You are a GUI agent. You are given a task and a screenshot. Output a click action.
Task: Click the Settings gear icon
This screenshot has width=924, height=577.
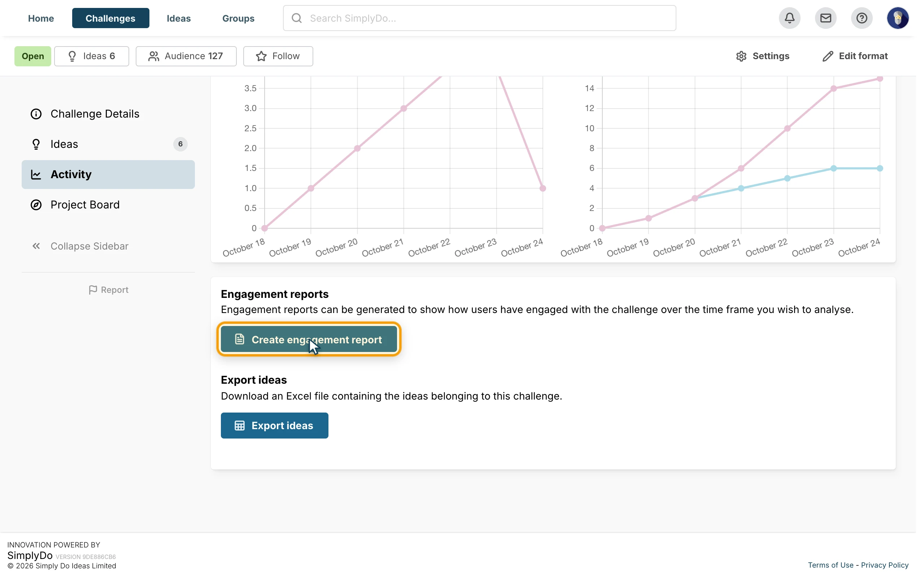pyautogui.click(x=741, y=56)
